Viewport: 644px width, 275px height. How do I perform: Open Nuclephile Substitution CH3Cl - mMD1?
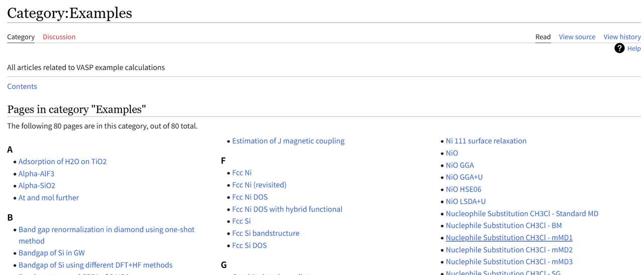(x=509, y=237)
